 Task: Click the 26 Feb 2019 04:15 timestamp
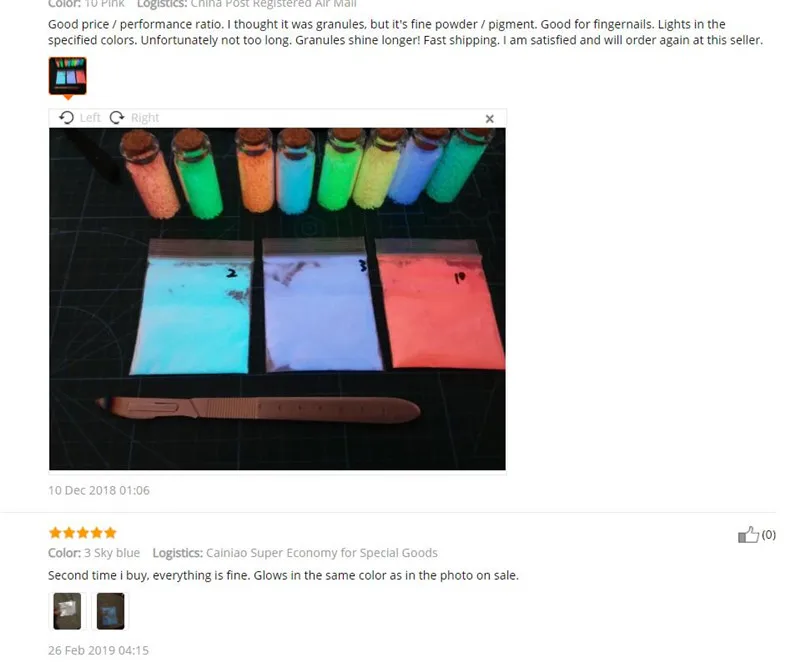click(98, 650)
